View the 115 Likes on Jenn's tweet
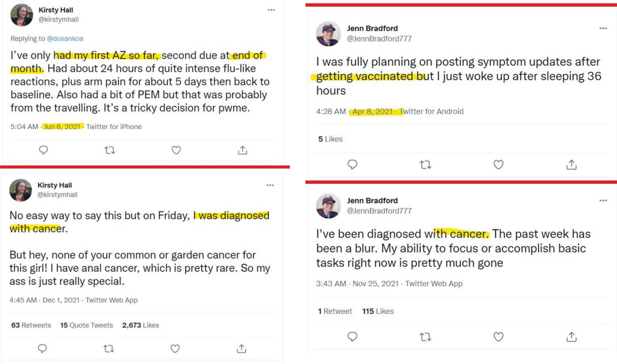Screen dimensions: 617x364 378,311
